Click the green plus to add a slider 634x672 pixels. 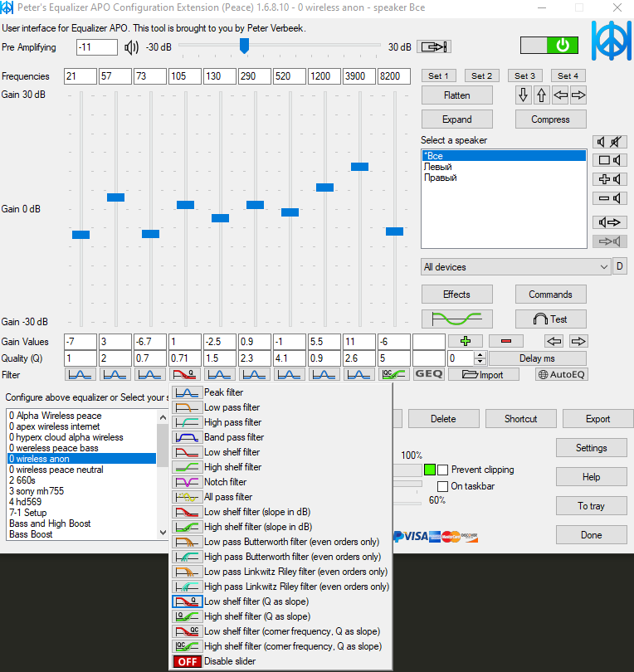(x=466, y=341)
